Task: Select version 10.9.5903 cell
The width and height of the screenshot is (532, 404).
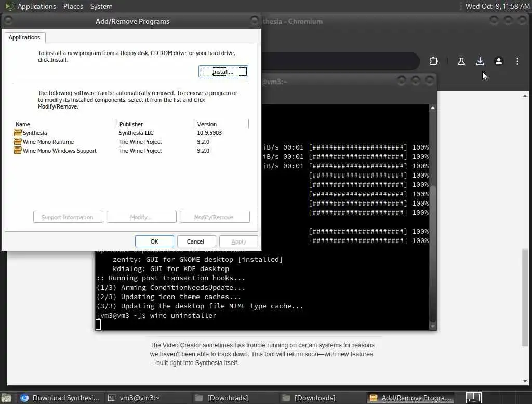Action: [x=209, y=133]
